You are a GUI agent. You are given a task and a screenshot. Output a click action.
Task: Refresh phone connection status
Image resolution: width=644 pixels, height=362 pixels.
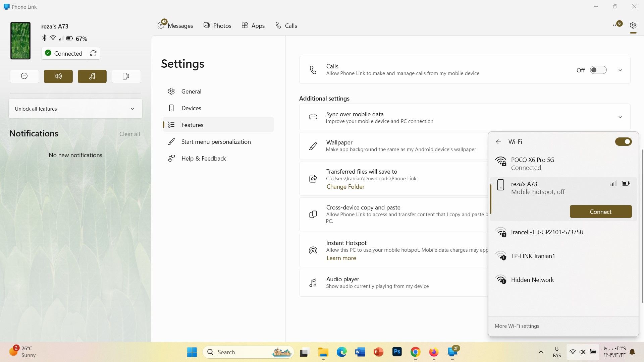pos(93,53)
